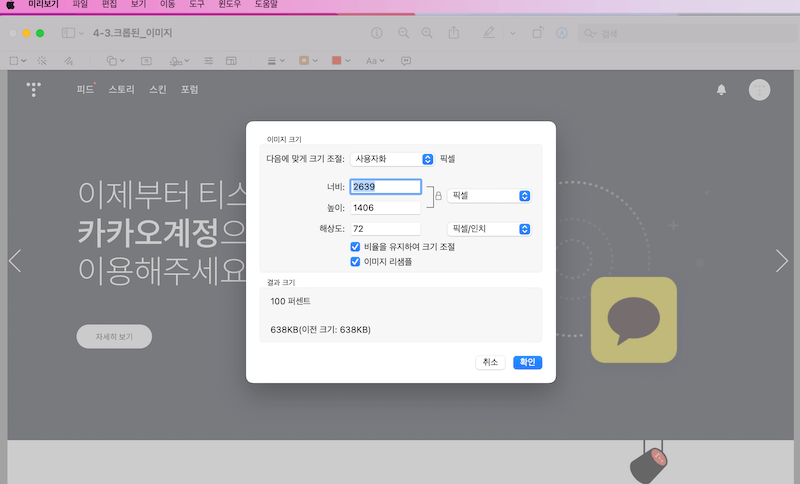Open the share menu icon

click(454, 33)
